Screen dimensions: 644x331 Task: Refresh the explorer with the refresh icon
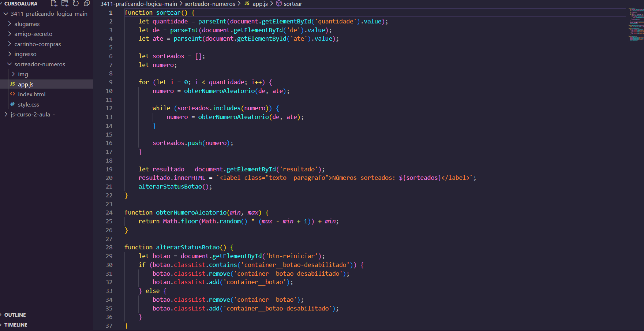point(76,4)
